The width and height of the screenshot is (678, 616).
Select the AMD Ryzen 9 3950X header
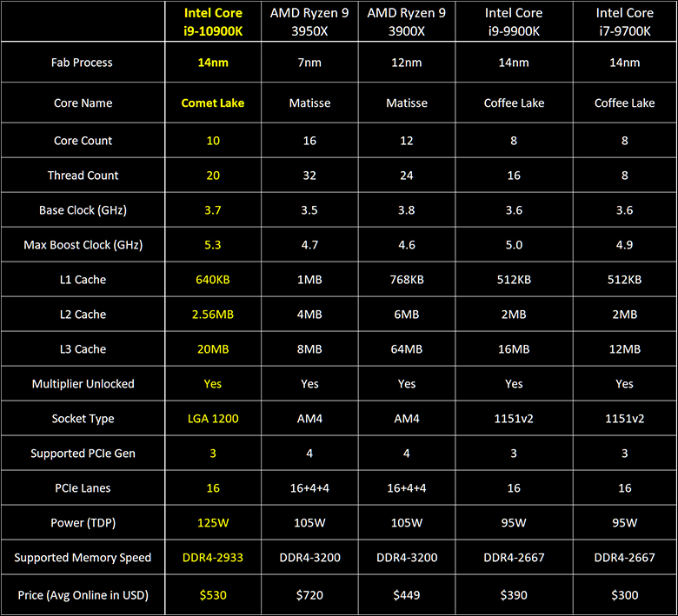click(x=309, y=22)
